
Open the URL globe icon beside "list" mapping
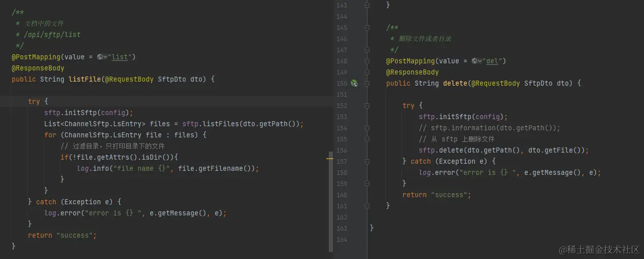point(100,57)
